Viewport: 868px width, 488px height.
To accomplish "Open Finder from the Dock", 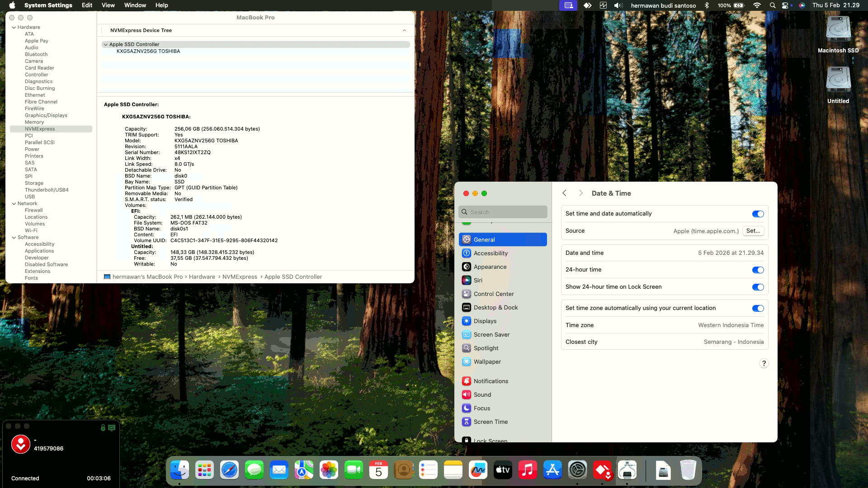I will (x=179, y=470).
